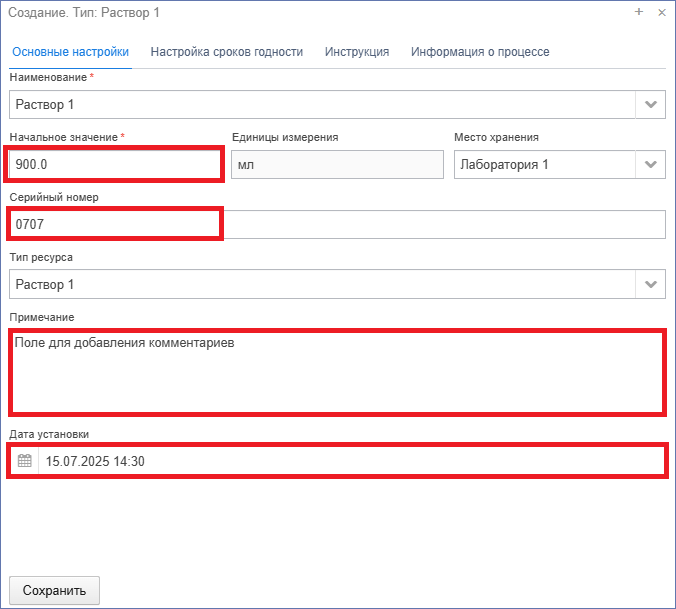Click the Наименование combo box text Раствор 1
The width and height of the screenshot is (676, 609).
point(45,104)
